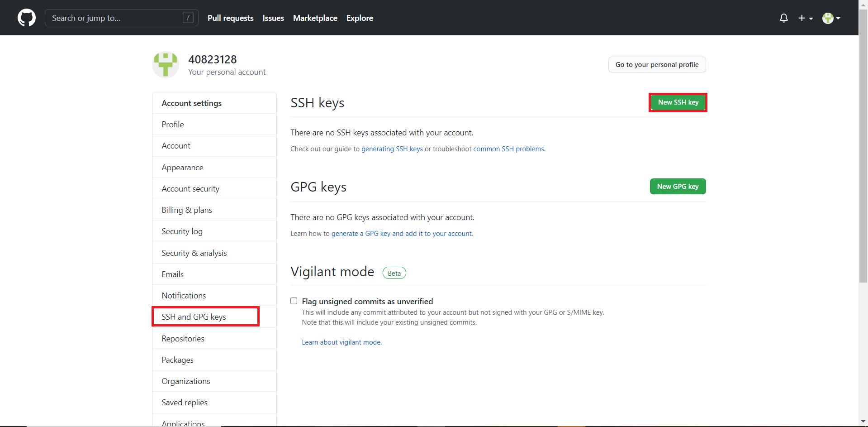Enable Flag unsigned commits as unverified

(294, 301)
